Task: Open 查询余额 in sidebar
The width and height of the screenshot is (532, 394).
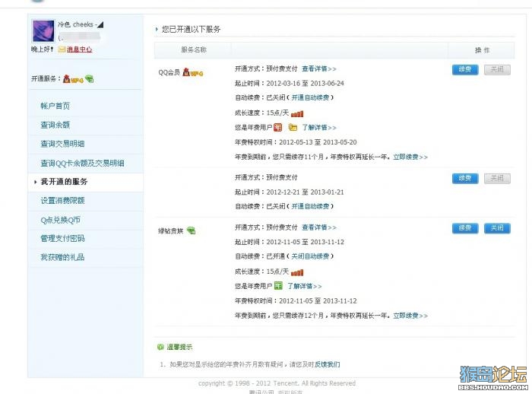Action: coord(55,125)
